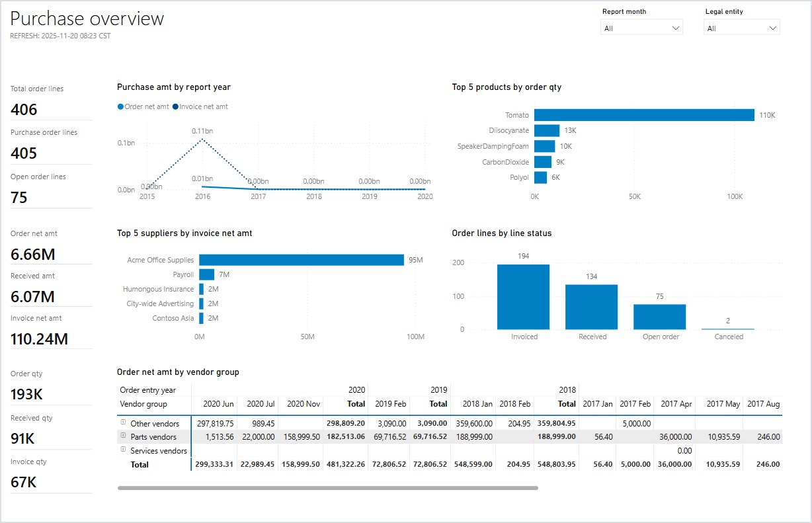
Task: Click the Open order lines card value 75
Action: click(x=19, y=197)
